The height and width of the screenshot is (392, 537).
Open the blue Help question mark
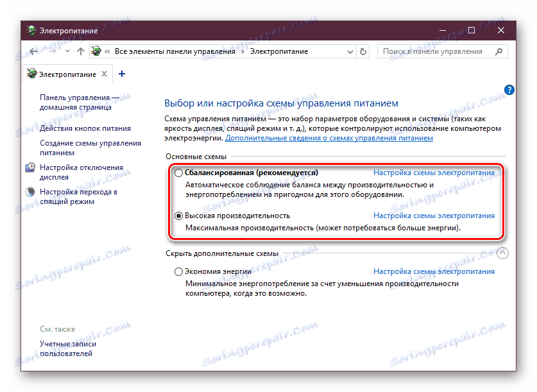(x=509, y=90)
